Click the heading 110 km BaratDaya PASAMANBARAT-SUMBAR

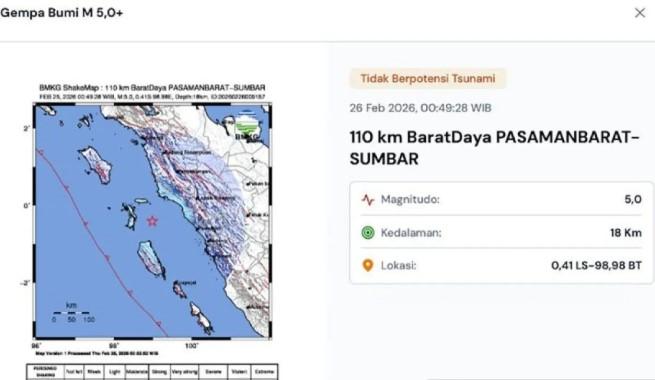click(x=494, y=148)
